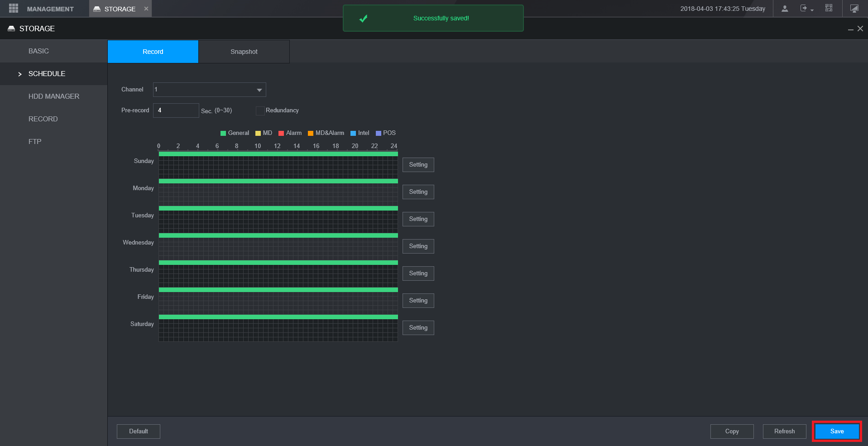Open HDD MANAGER in the sidebar

53,96
